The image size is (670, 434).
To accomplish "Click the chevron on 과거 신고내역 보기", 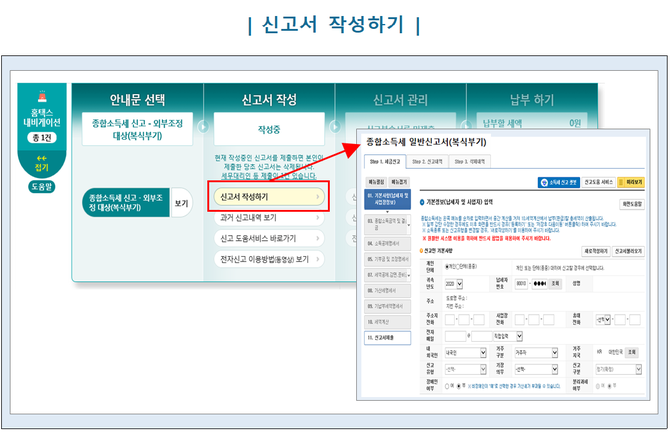I will click(318, 217).
